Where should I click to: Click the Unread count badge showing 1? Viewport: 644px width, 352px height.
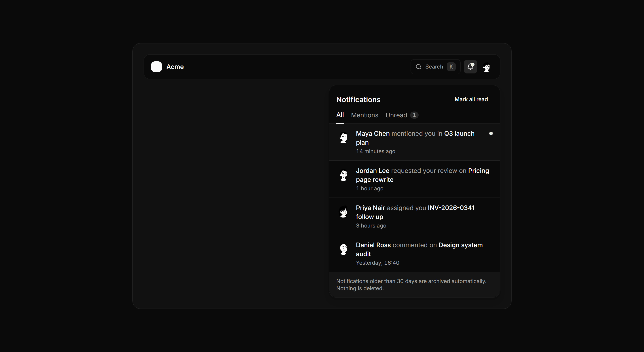pos(414,115)
